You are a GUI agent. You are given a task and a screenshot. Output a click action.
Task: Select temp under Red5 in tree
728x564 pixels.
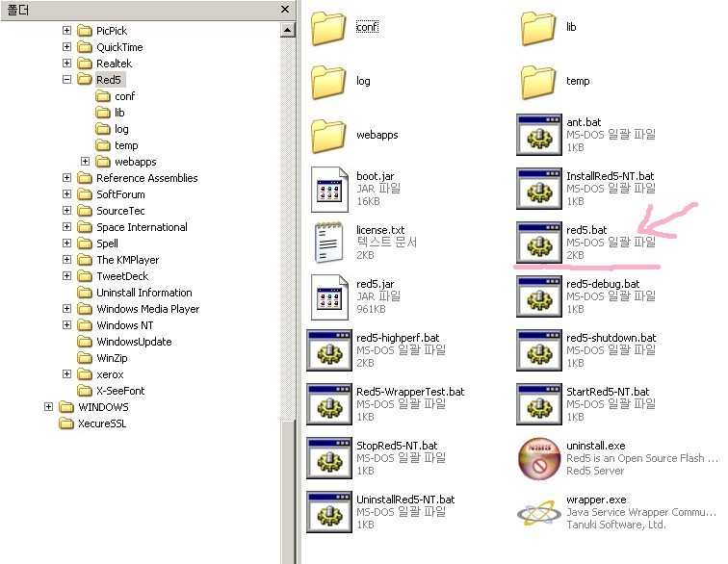[x=126, y=145]
